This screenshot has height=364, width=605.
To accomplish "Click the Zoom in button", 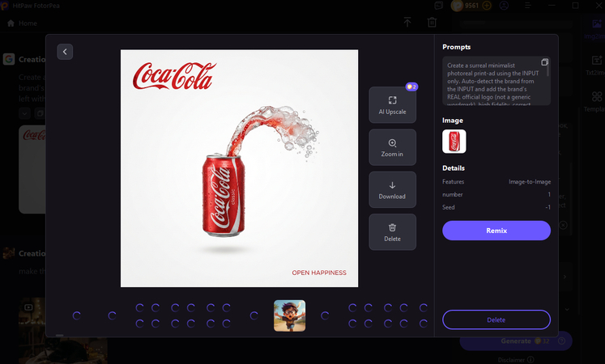I will pyautogui.click(x=393, y=147).
